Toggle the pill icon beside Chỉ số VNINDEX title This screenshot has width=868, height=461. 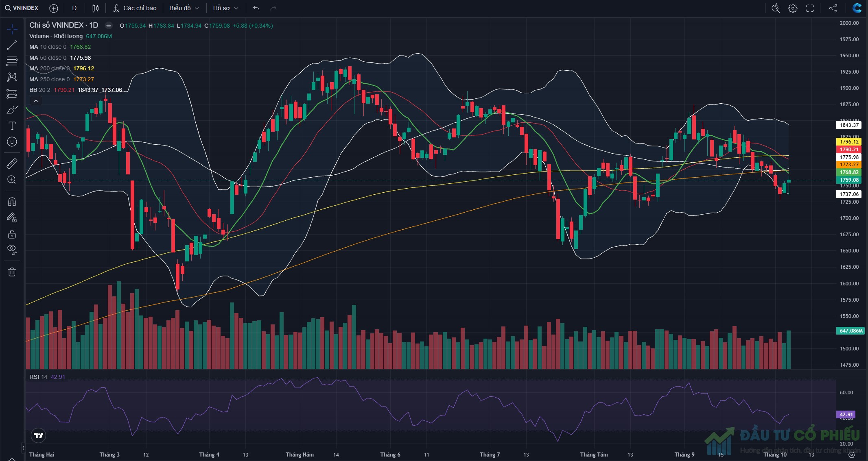109,25
